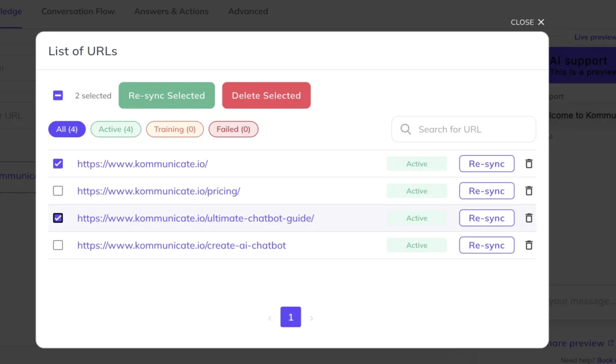
Task: Delete the kommunicate.io/ homepage URL row
Action: coord(529,164)
